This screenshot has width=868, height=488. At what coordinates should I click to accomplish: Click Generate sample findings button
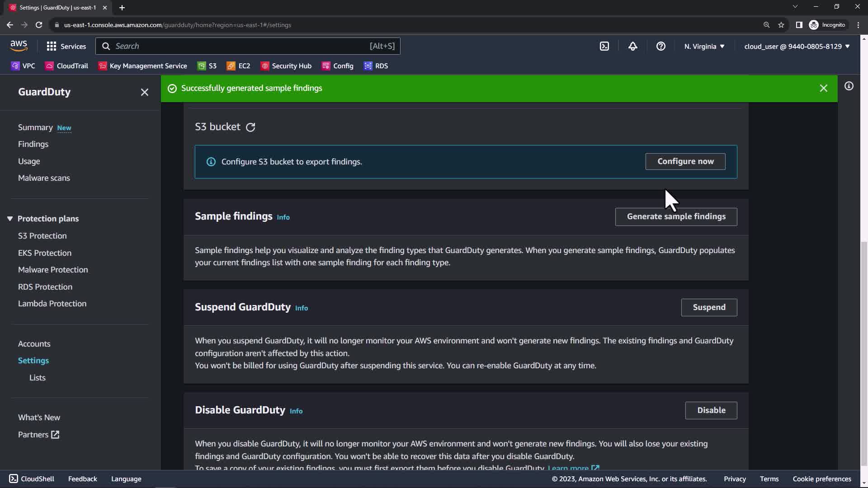pos(675,216)
